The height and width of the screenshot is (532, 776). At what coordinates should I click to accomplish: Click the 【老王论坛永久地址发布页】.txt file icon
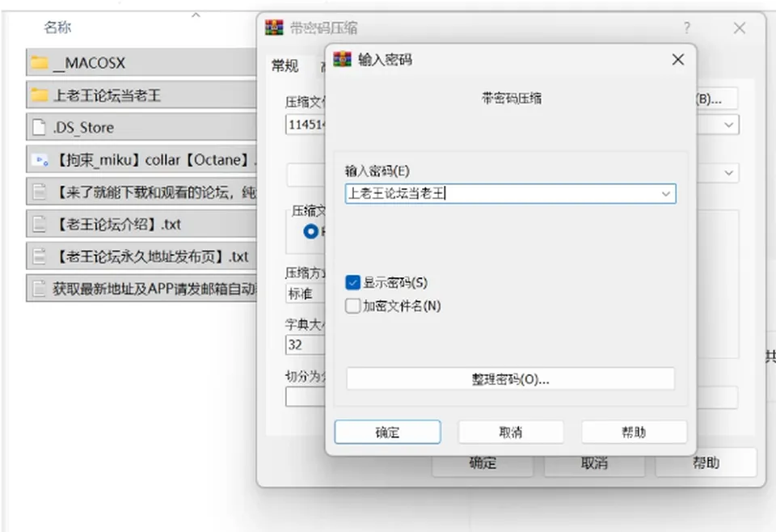coord(39,256)
